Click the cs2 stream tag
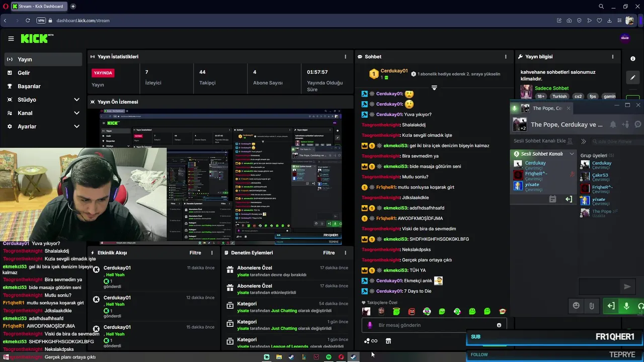 coord(578,97)
